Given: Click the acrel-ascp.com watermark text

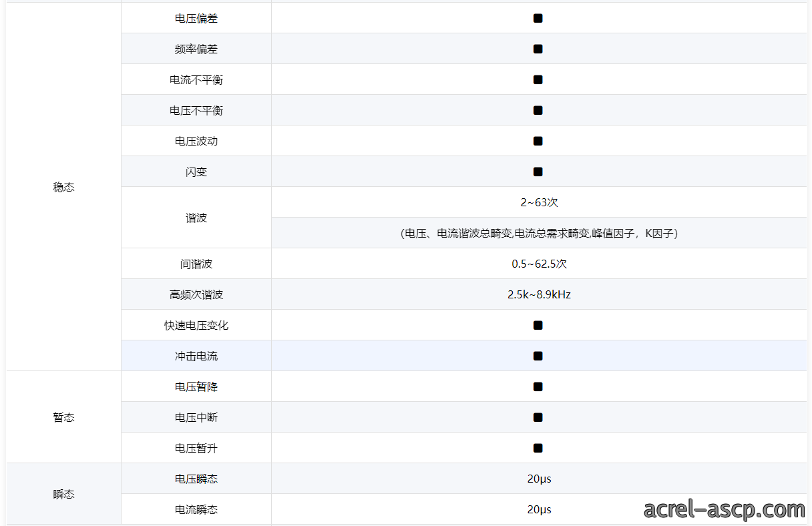Looking at the screenshot, I should [725, 509].
